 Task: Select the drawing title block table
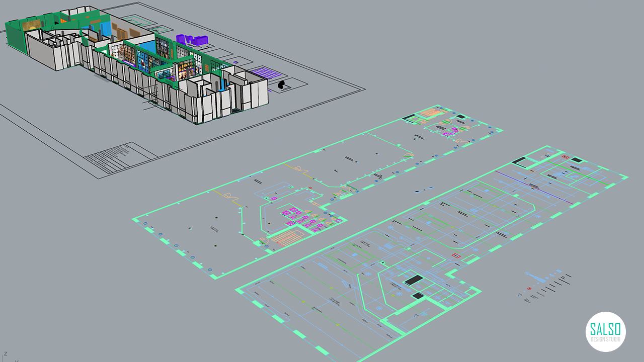pos(117,157)
